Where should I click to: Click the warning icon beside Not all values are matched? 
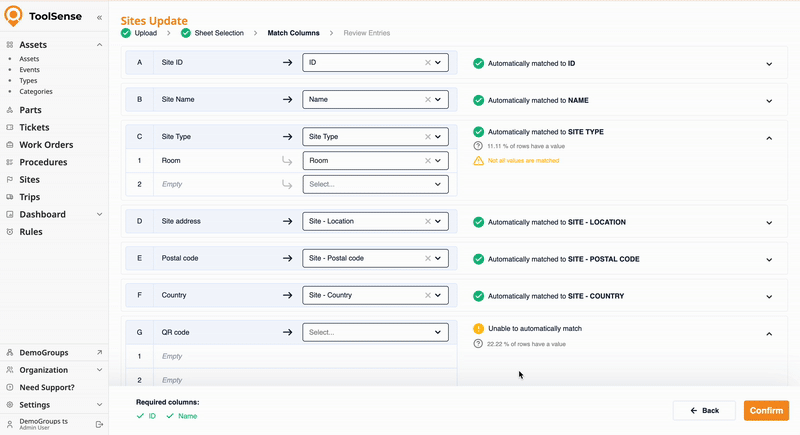pyautogui.click(x=478, y=161)
